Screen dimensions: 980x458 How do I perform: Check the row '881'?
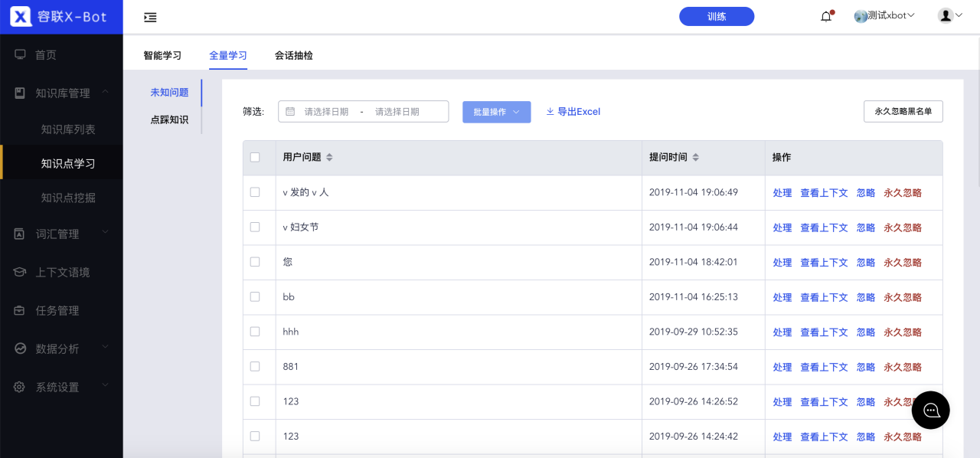pyautogui.click(x=255, y=366)
